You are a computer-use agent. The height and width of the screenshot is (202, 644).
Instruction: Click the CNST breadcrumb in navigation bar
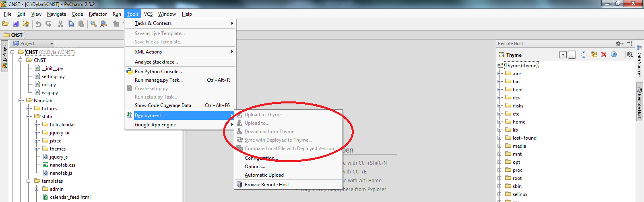point(13,35)
